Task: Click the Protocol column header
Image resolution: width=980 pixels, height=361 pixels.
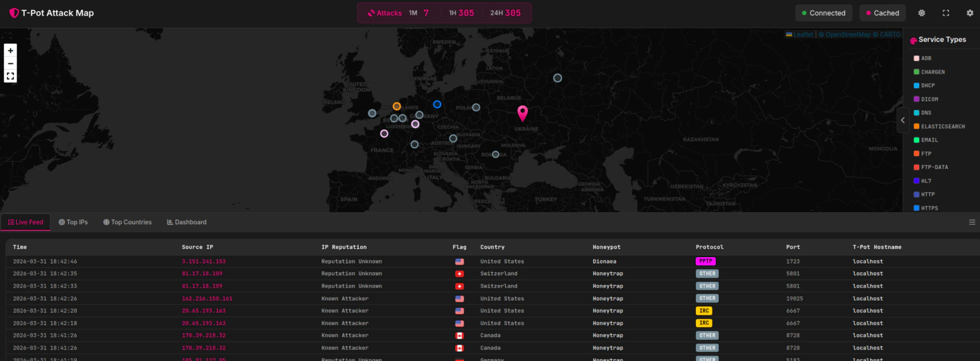Action: point(710,247)
